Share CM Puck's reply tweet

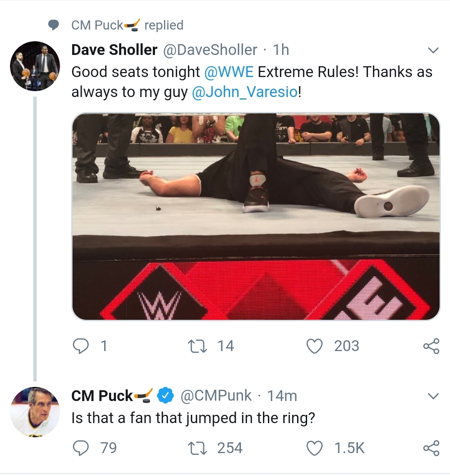coord(431,448)
